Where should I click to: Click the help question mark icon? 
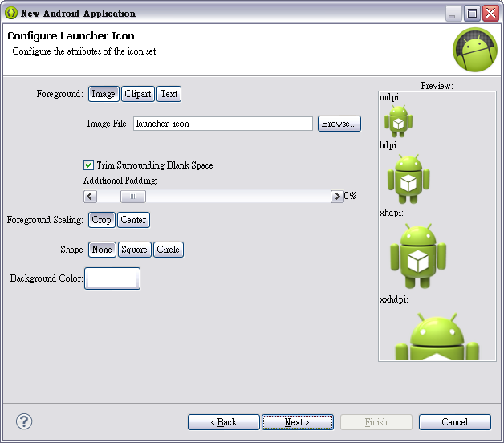[24, 421]
